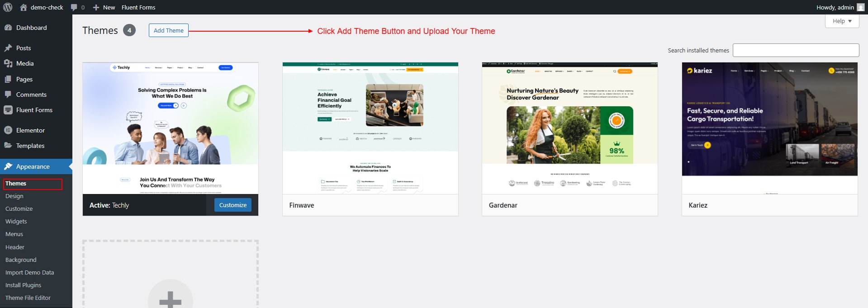The height and width of the screenshot is (308, 868).
Task: Click the Templates folder icon
Action: (x=8, y=146)
